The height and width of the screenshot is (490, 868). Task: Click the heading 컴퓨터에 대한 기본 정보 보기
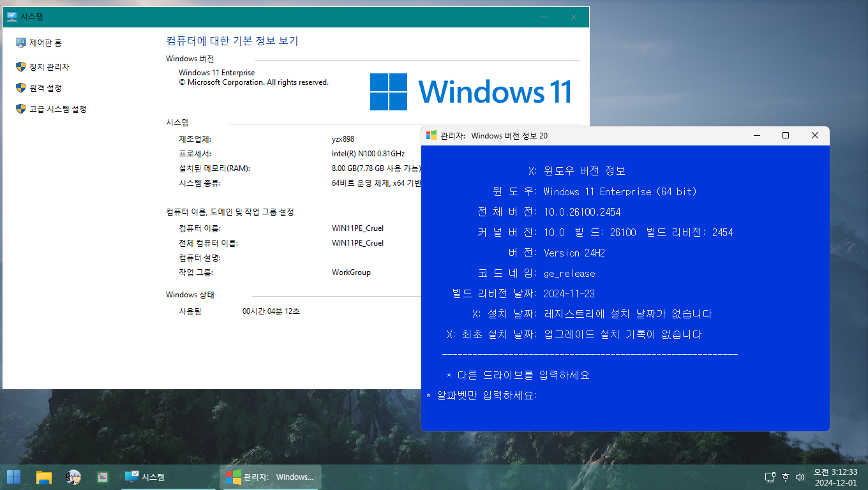pos(232,41)
